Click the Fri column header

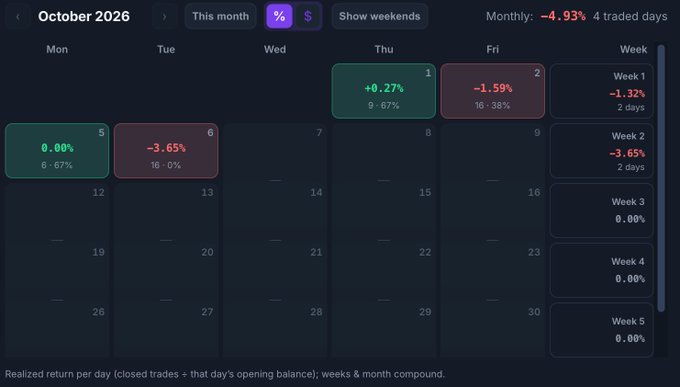click(493, 49)
